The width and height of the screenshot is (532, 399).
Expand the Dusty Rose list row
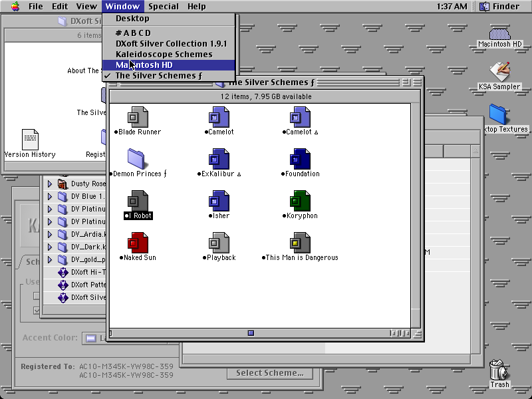pyautogui.click(x=49, y=184)
